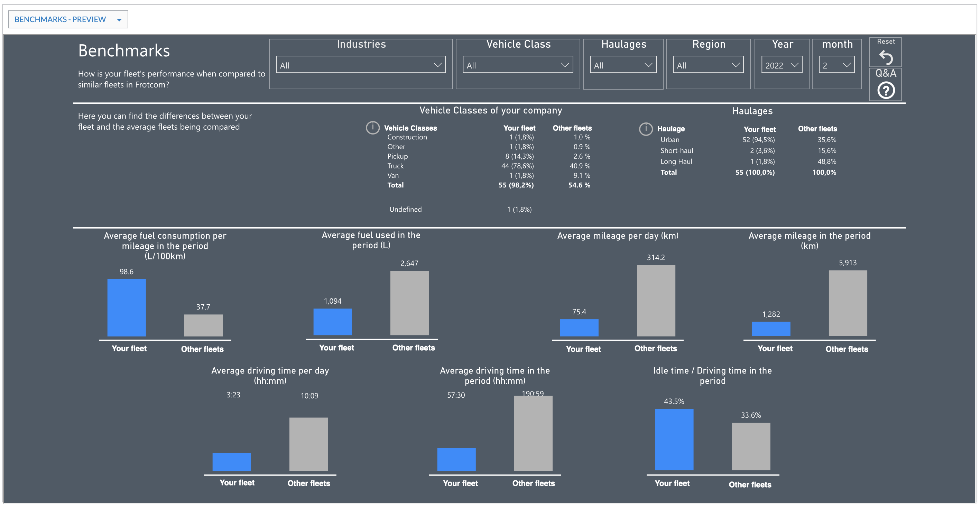The height and width of the screenshot is (507, 980).
Task: Select the Urban haulage row
Action: (x=748, y=140)
